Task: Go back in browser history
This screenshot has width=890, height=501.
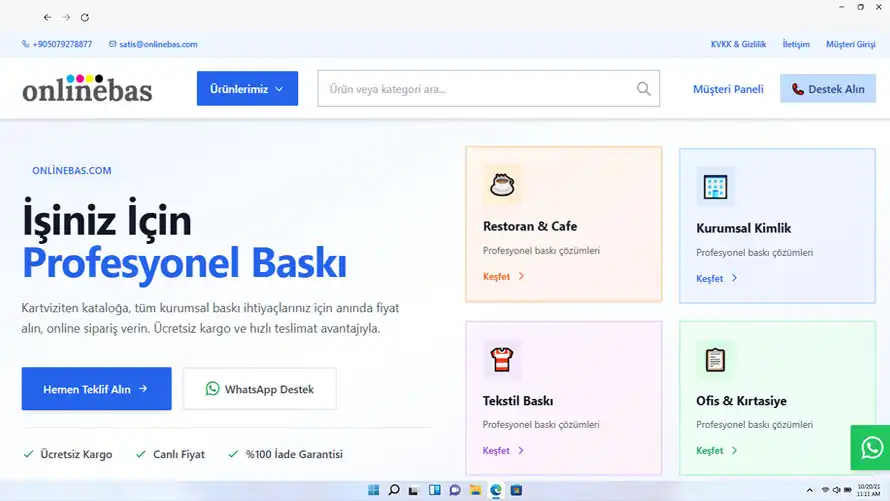Action: click(47, 18)
